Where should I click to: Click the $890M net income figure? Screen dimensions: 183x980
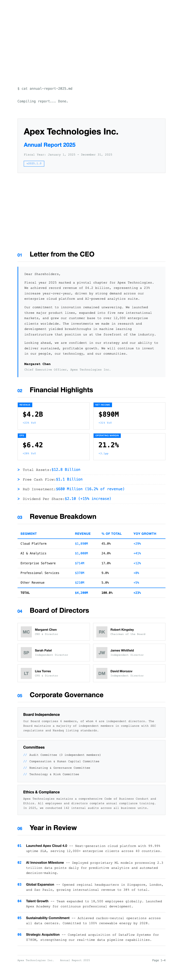pyautogui.click(x=108, y=414)
